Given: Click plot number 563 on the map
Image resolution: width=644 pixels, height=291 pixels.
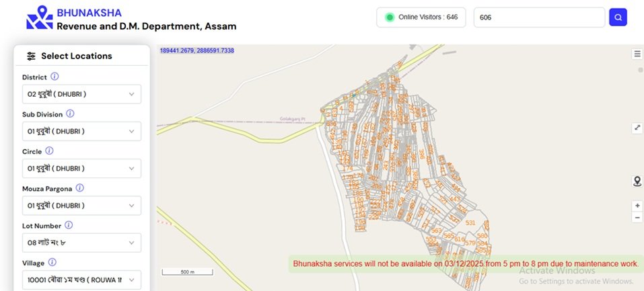Looking at the screenshot, I should click(436, 231).
